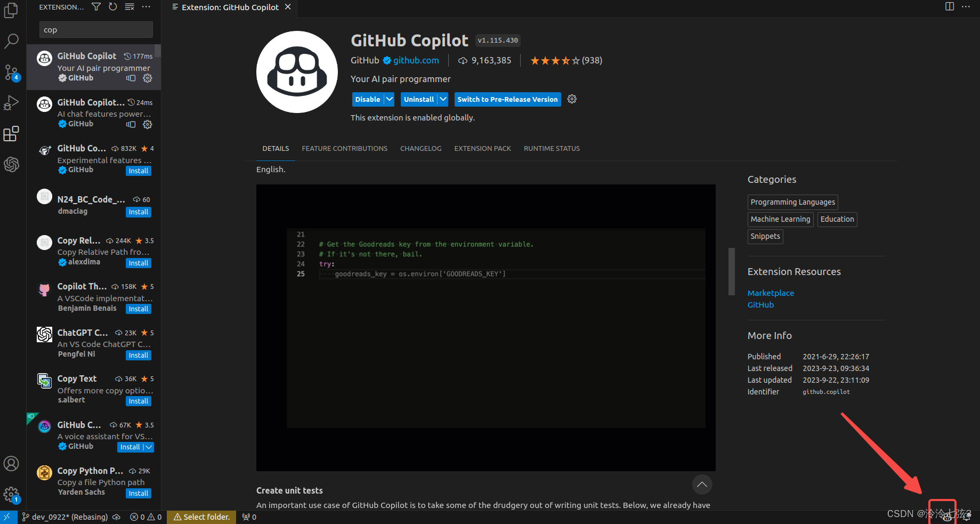980x524 pixels.
Task: Open the GitHub resource link
Action: 760,305
